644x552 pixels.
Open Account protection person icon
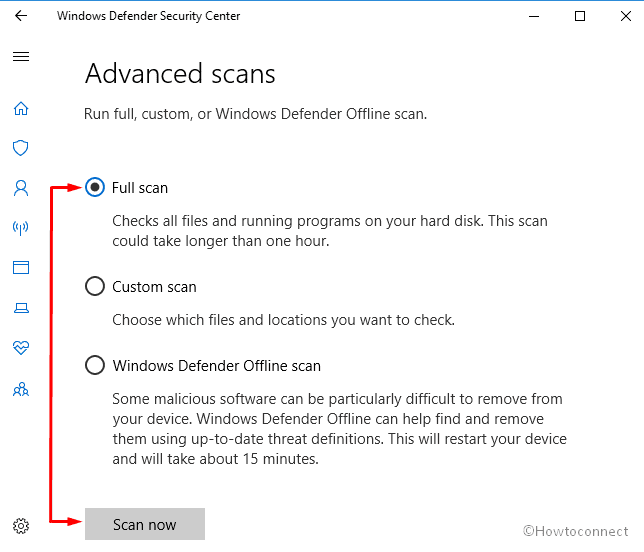pyautogui.click(x=21, y=188)
